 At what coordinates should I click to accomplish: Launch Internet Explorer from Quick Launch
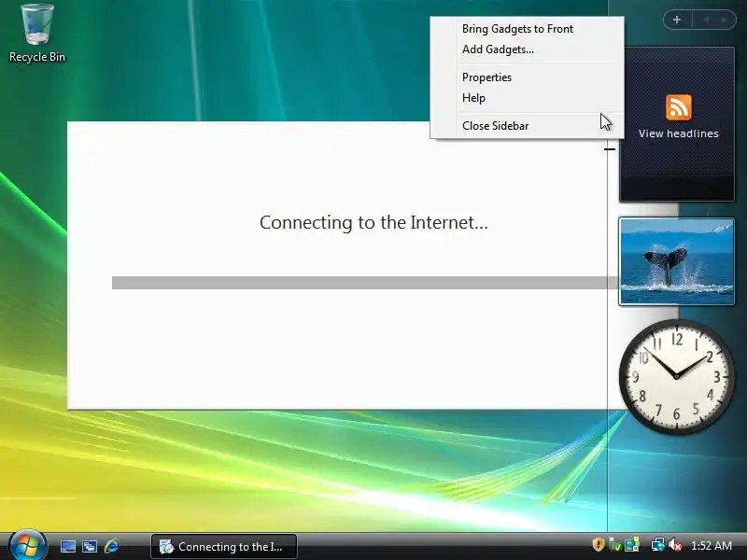(x=111, y=546)
